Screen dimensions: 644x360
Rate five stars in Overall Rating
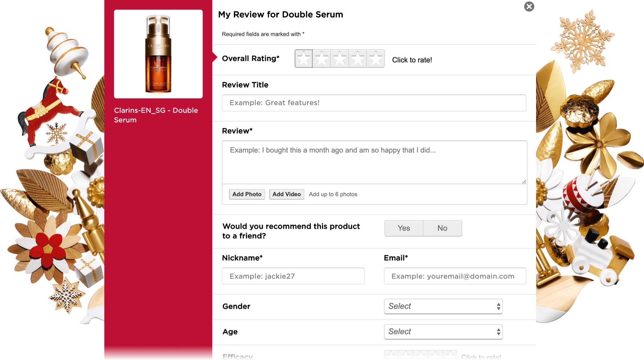tap(376, 59)
